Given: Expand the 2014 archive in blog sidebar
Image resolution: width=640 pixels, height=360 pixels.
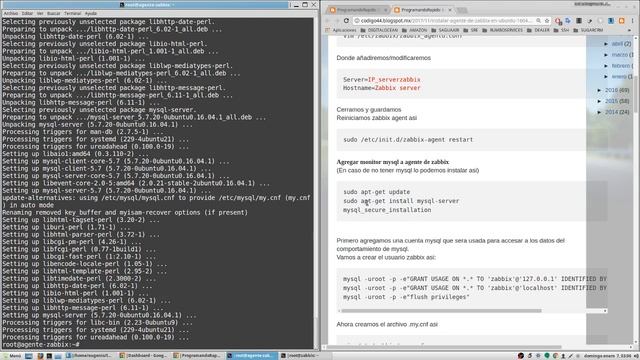Looking at the screenshot, I should click(x=599, y=112).
